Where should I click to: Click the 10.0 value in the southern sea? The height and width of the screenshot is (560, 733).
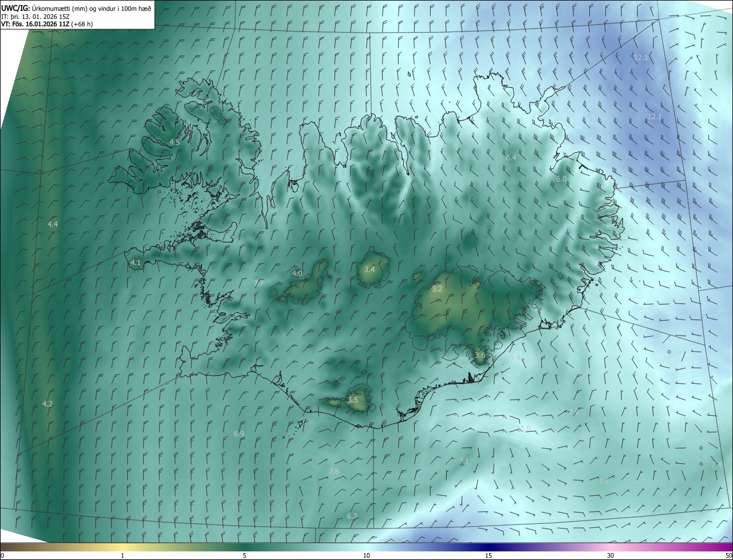[x=523, y=429]
